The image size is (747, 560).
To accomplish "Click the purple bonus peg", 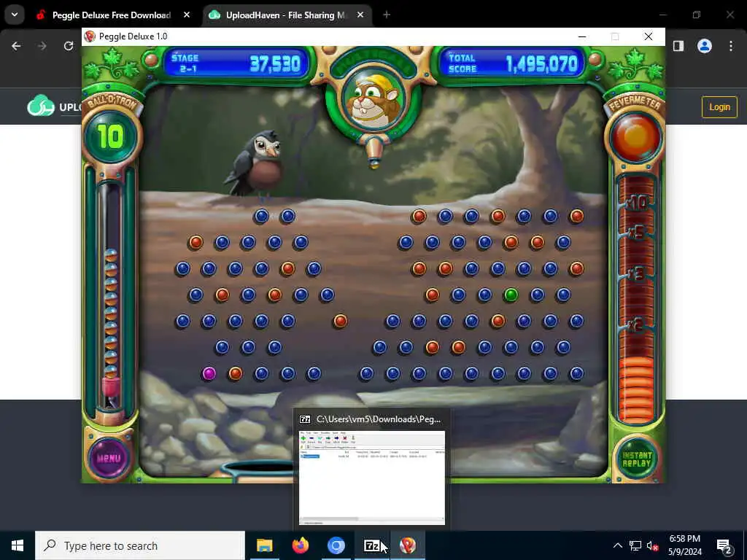I will [209, 373].
